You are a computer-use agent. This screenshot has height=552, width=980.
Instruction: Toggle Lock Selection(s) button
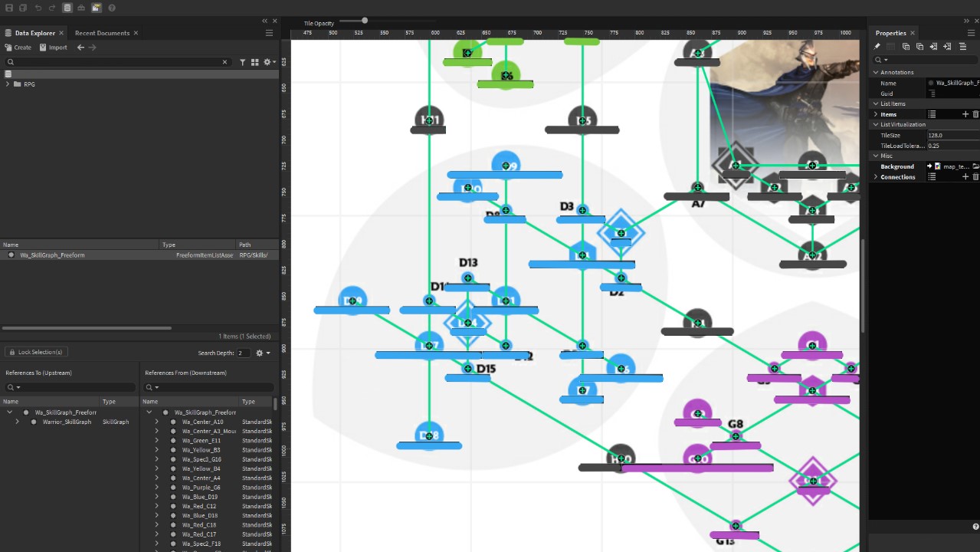pos(35,352)
